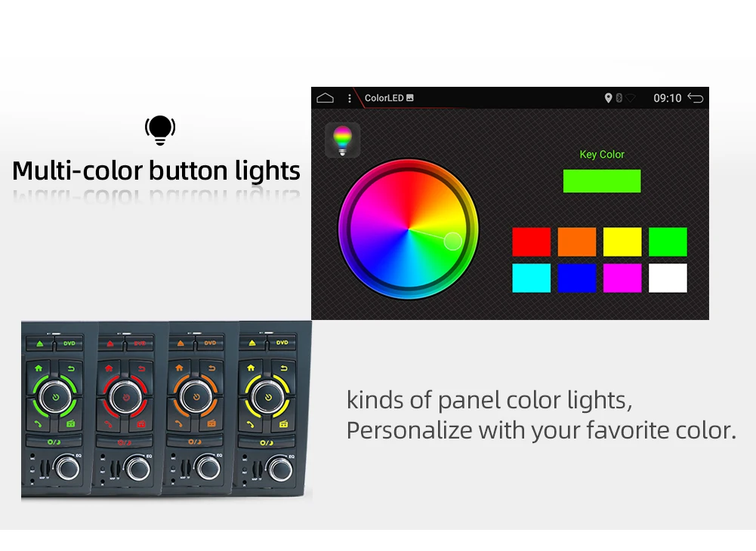Choose the yellow color swatch
756x551 pixels.
[622, 242]
